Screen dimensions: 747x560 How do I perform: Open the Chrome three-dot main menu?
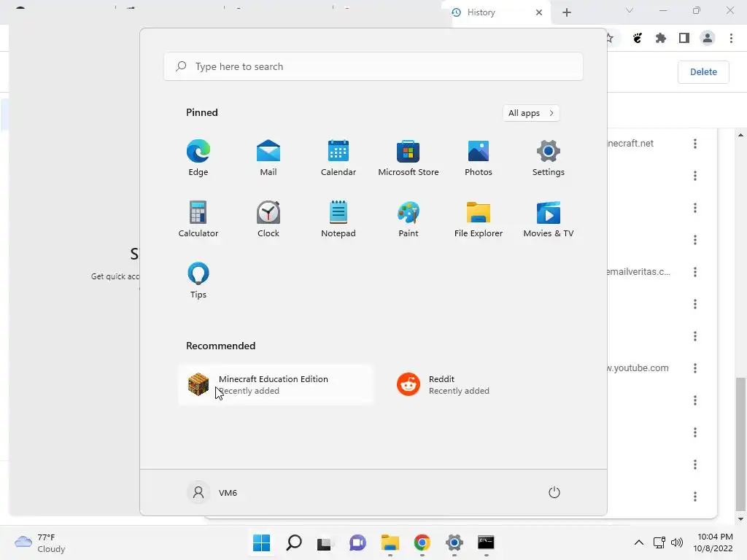[x=731, y=38]
